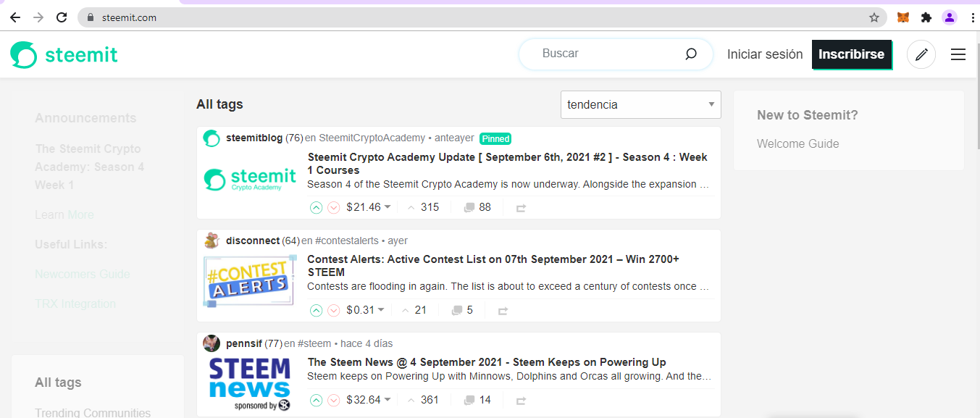Click the search magnifier icon
Viewport: 980px width, 418px height.
click(x=691, y=54)
